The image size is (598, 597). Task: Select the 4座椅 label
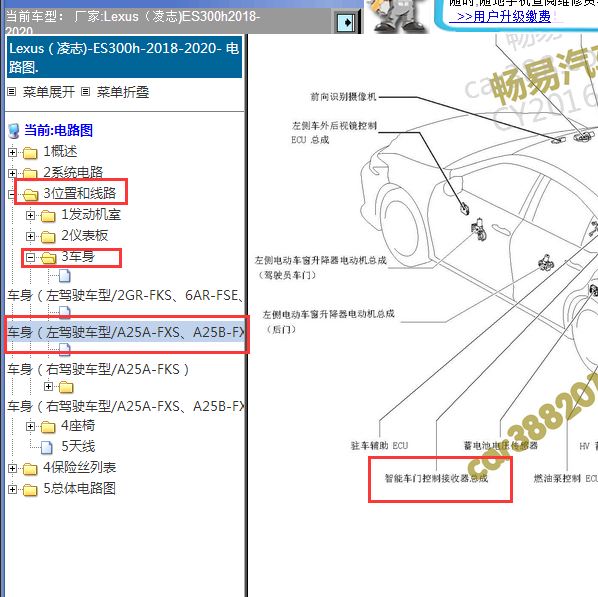[x=78, y=425]
